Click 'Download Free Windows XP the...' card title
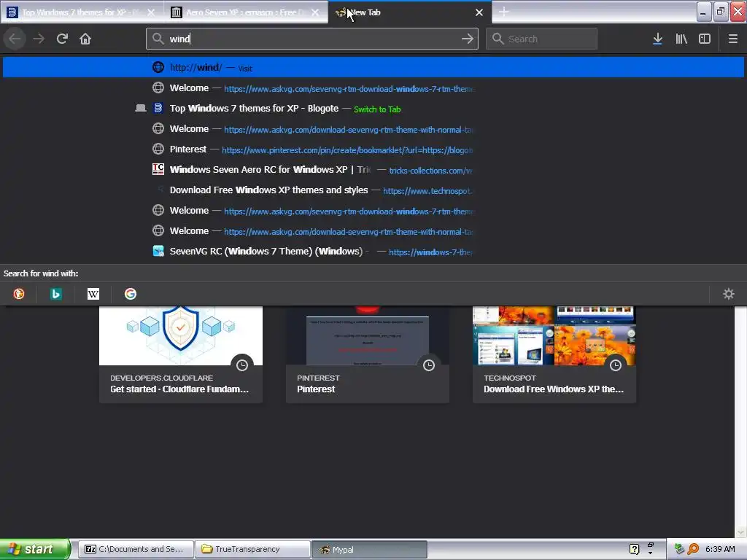Viewport: 747px width, 560px height. pyautogui.click(x=554, y=389)
